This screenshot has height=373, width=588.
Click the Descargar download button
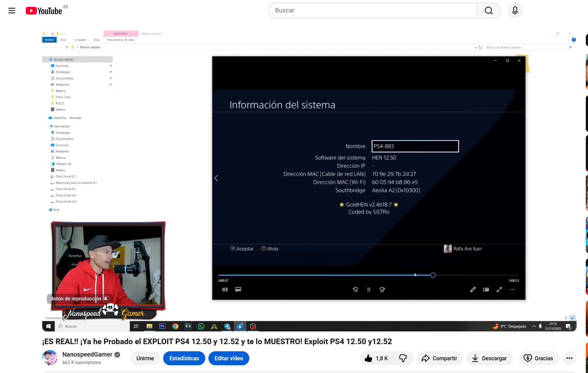pos(490,358)
